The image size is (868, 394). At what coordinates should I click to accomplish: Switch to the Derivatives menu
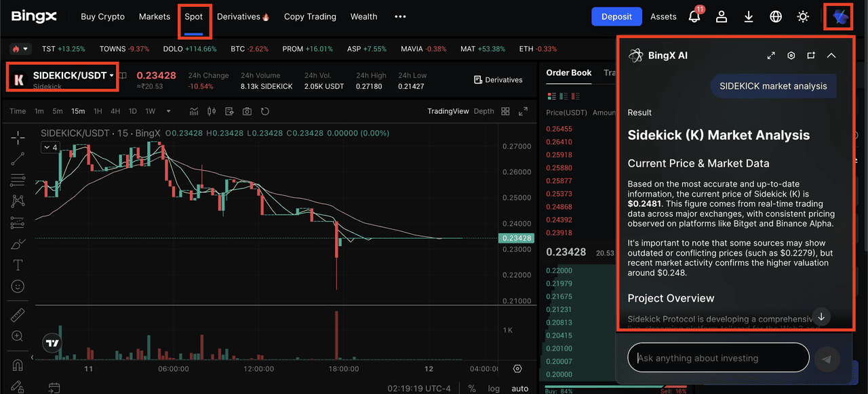coord(243,17)
